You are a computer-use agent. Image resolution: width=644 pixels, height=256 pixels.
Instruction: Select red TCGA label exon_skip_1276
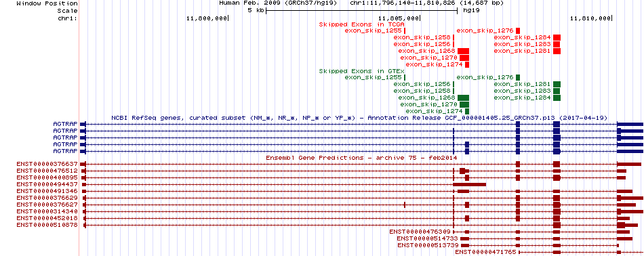(x=485, y=30)
